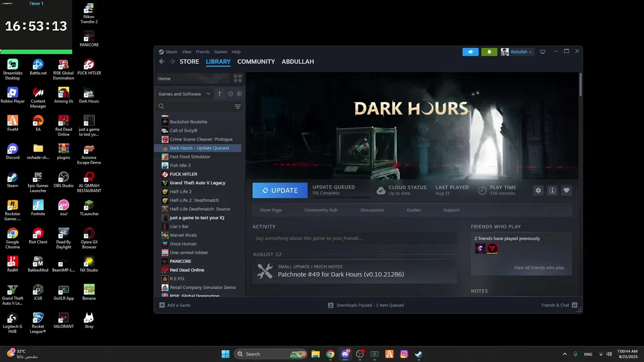Image resolution: width=644 pixels, height=362 pixels.
Task: Go back with Steam's left arrow
Action: coord(162,61)
